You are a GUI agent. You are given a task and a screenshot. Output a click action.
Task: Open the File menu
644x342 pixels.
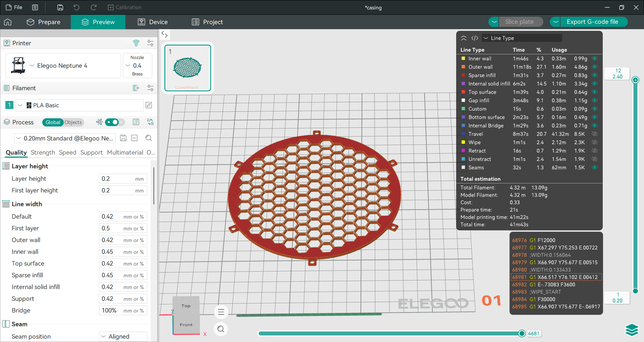pyautogui.click(x=14, y=7)
